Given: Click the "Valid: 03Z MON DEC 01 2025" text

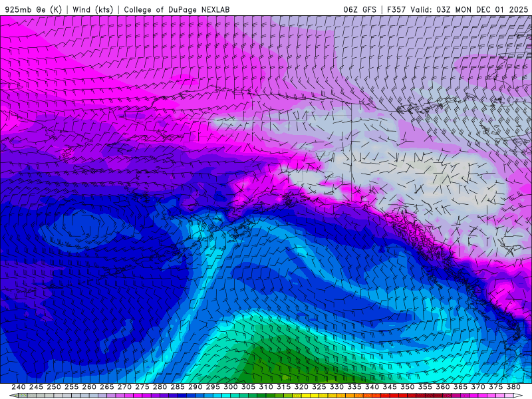Looking at the screenshot, I should tap(469, 9).
